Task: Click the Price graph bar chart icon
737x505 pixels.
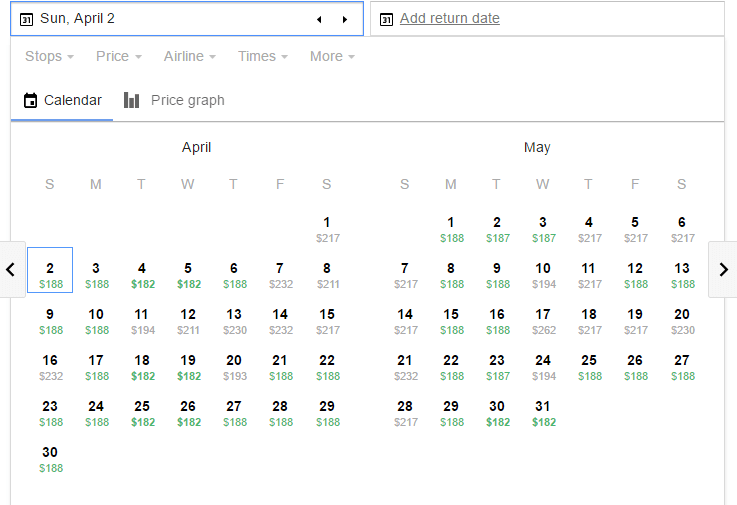Action: [x=131, y=100]
